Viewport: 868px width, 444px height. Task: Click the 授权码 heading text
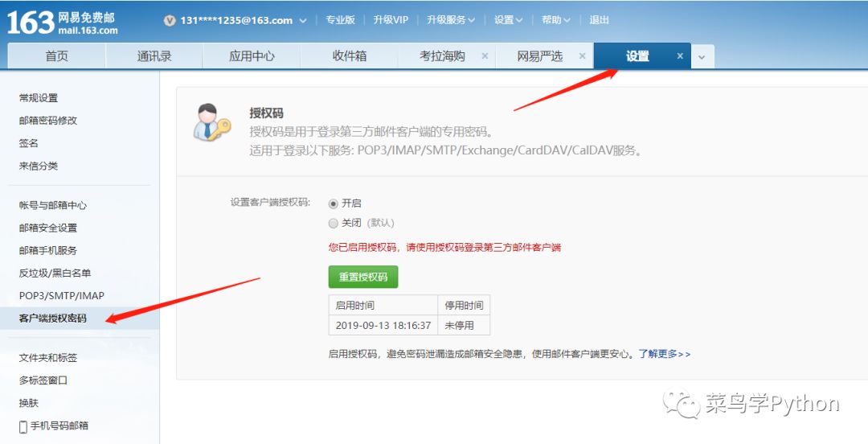[x=266, y=113]
